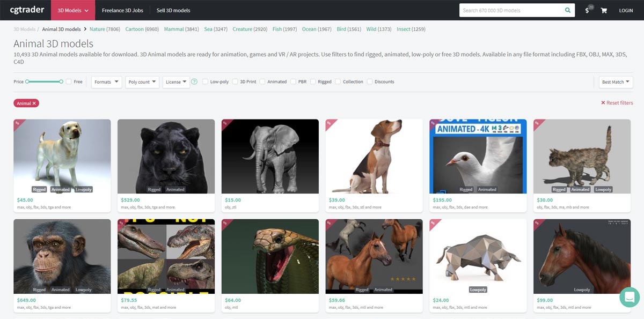This screenshot has height=319, width=644.
Task: Click the dollar credits icon
Action: click(588, 10)
